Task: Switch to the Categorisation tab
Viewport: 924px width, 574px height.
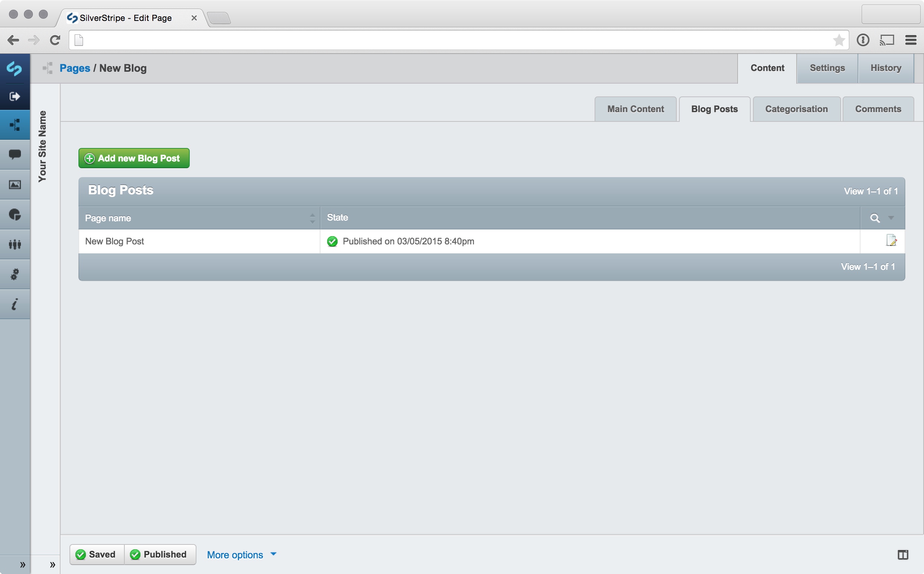Action: tap(796, 109)
